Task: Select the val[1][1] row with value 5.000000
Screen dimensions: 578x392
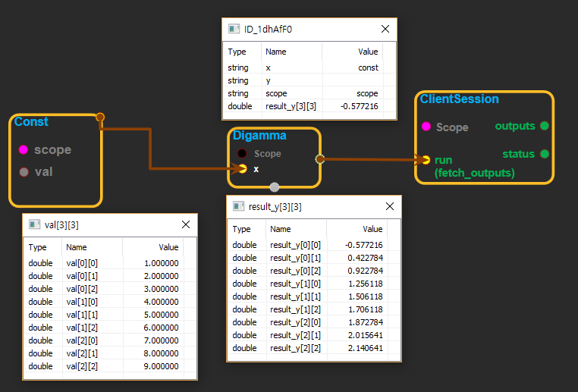Action: [106, 315]
